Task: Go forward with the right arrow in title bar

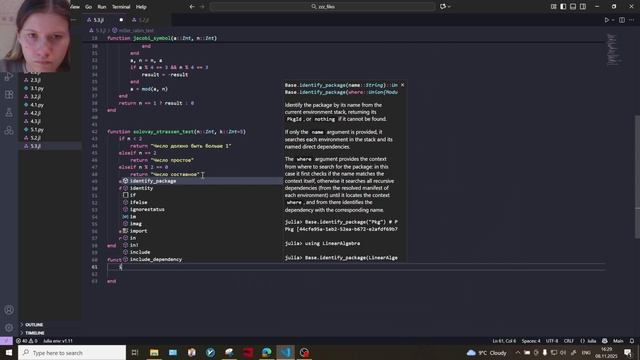Action: coord(202,7)
